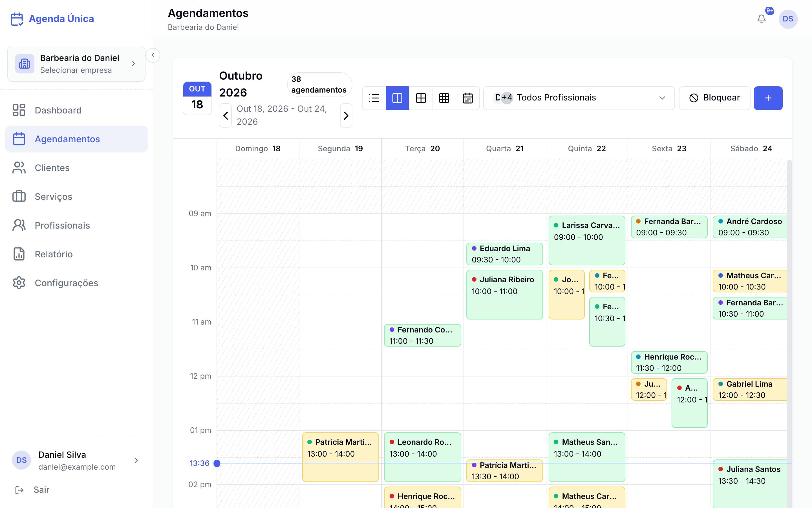Expand Daniel Silva user menu
Screen dimensions: 812x508
pos(76,460)
